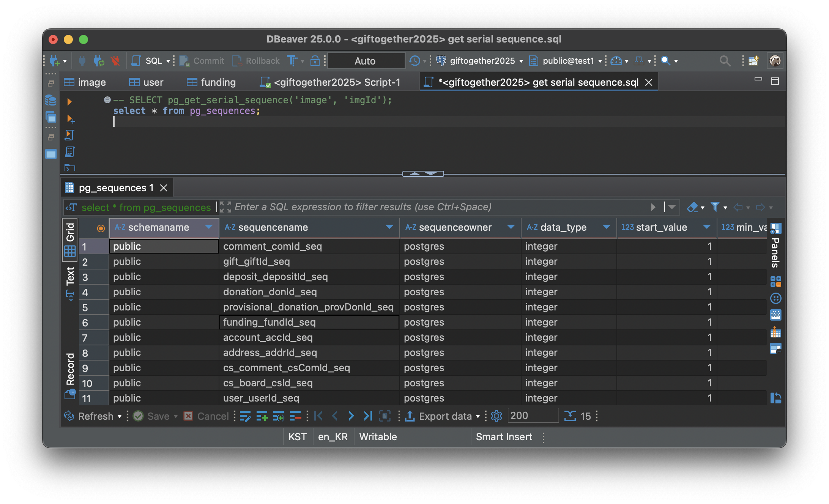Screen dimensions: 829x504
Task: Switch to the user table tab
Action: coord(146,82)
